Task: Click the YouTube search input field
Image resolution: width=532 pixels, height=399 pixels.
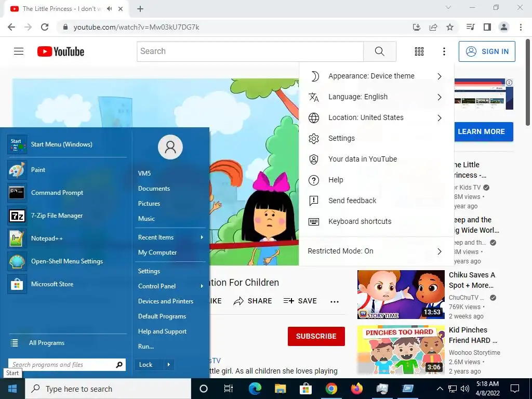Action: (250, 51)
